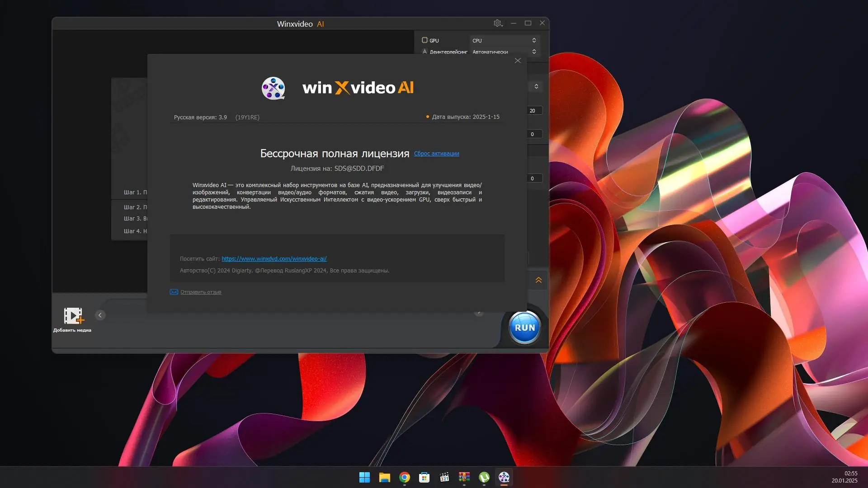Click the send feedback envelope icon
Screen dimensions: 868x488
pos(174,292)
